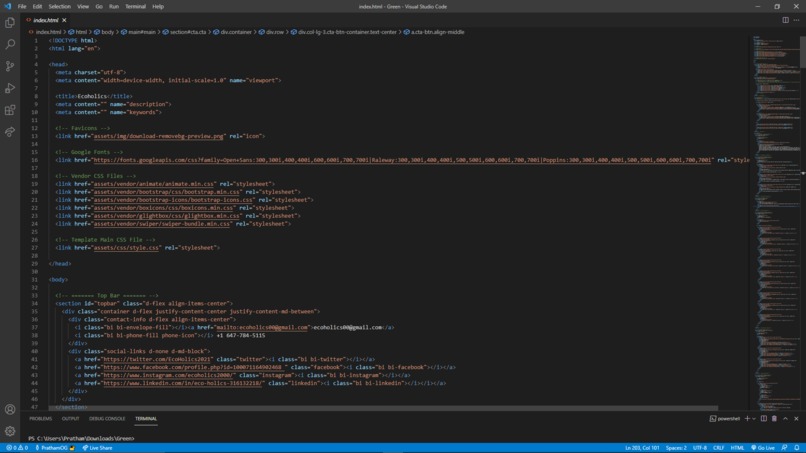The image size is (806, 453).
Task: Click the twitter.com/EcoHolics2021 link
Action: point(157,359)
